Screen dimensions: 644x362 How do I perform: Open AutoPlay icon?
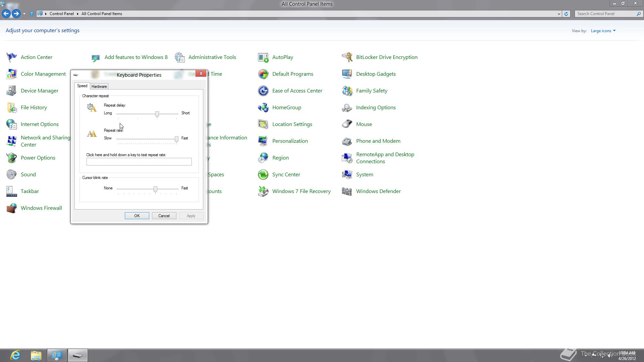(x=263, y=57)
